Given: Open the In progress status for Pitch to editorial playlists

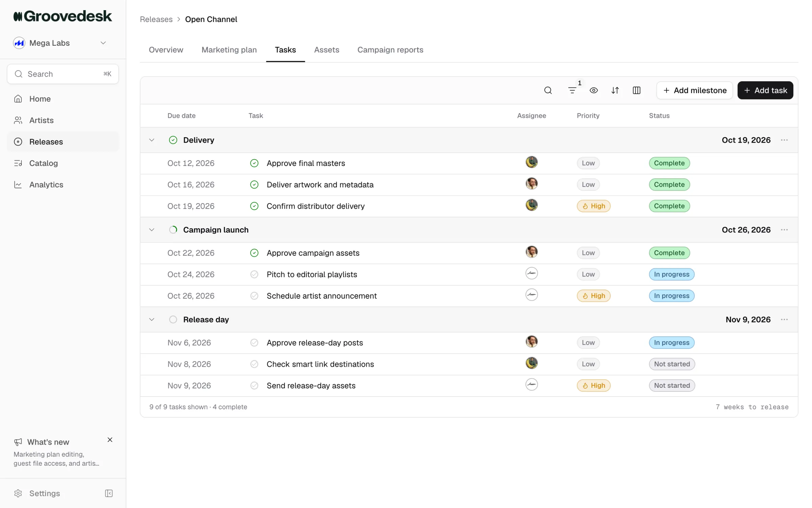Looking at the screenshot, I should pyautogui.click(x=671, y=274).
